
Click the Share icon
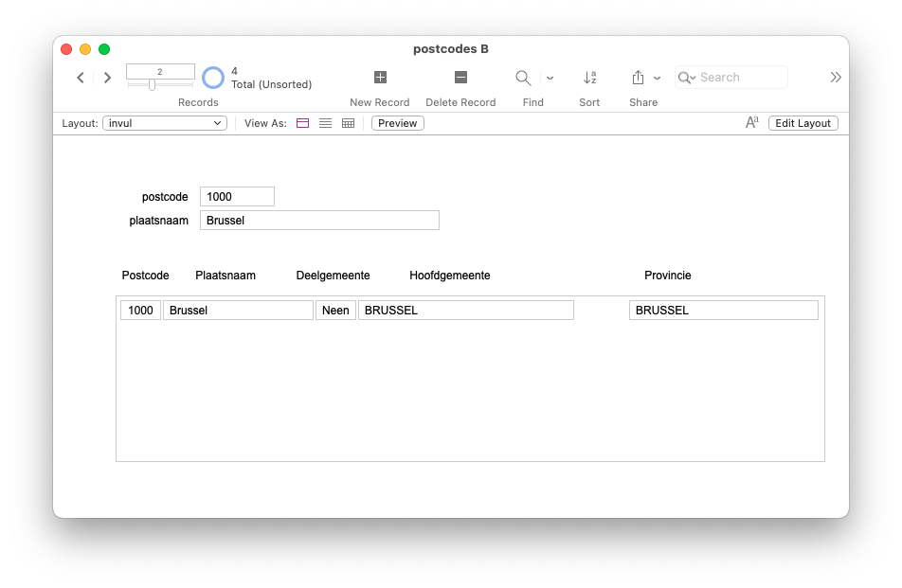pyautogui.click(x=638, y=78)
